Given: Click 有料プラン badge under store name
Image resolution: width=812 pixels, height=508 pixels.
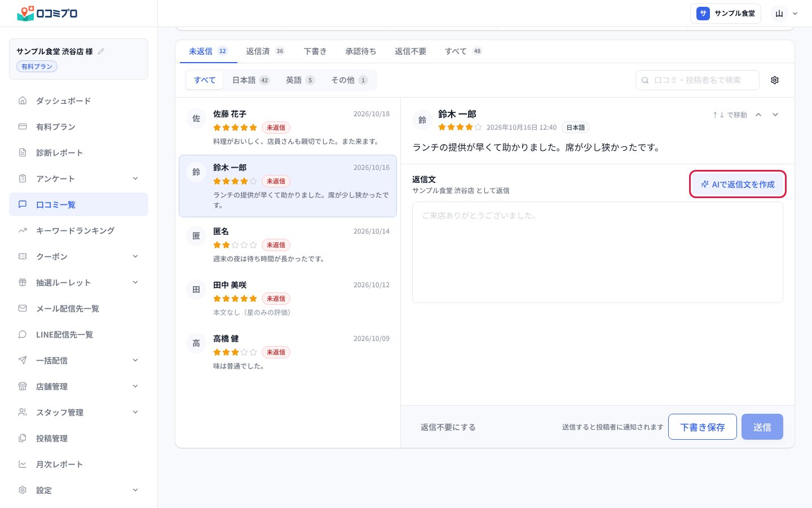Looking at the screenshot, I should coord(37,67).
